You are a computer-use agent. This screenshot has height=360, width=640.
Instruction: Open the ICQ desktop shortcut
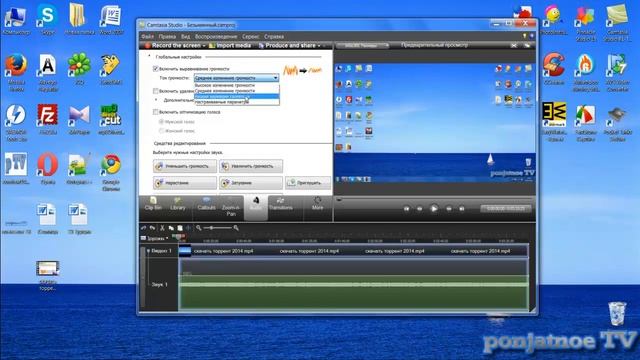[x=79, y=69]
